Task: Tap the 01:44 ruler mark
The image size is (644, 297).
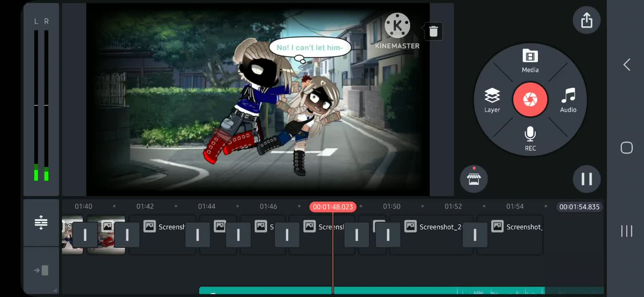Action: (x=206, y=206)
